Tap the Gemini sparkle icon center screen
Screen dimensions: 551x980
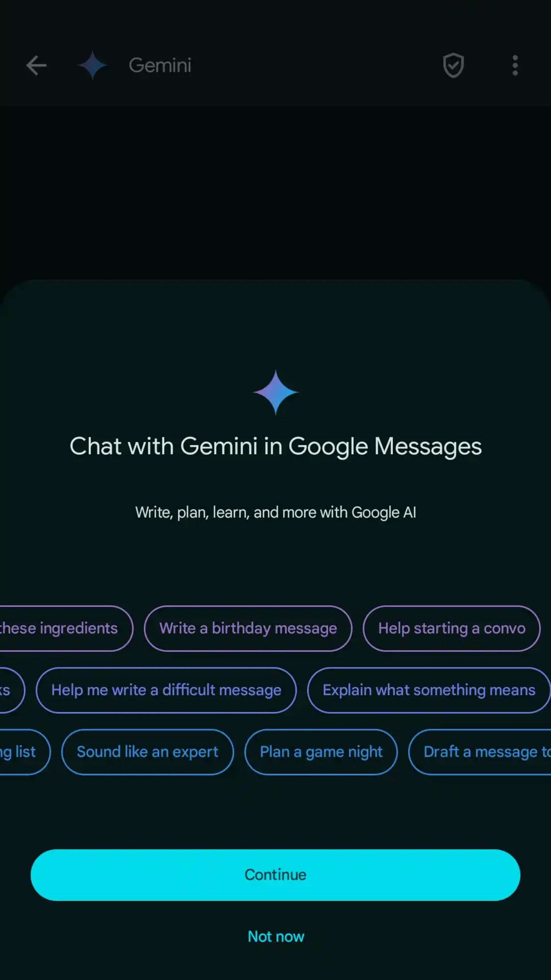point(275,393)
